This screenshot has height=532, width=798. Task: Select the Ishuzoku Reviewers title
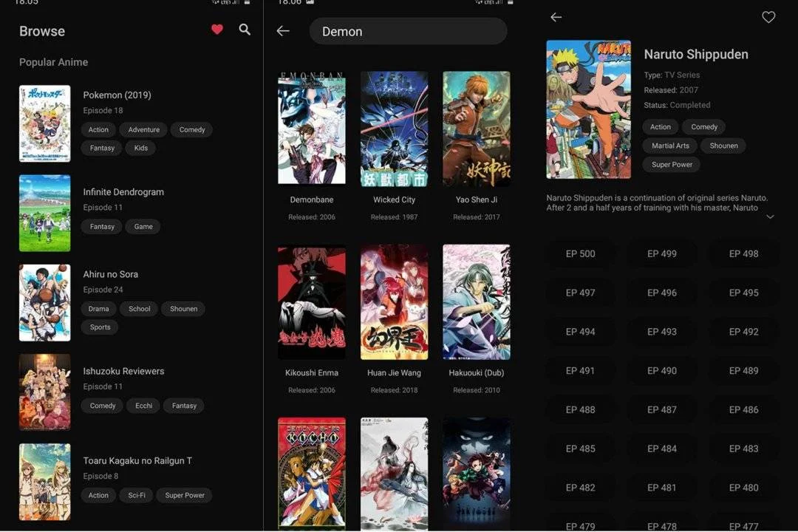tap(123, 371)
